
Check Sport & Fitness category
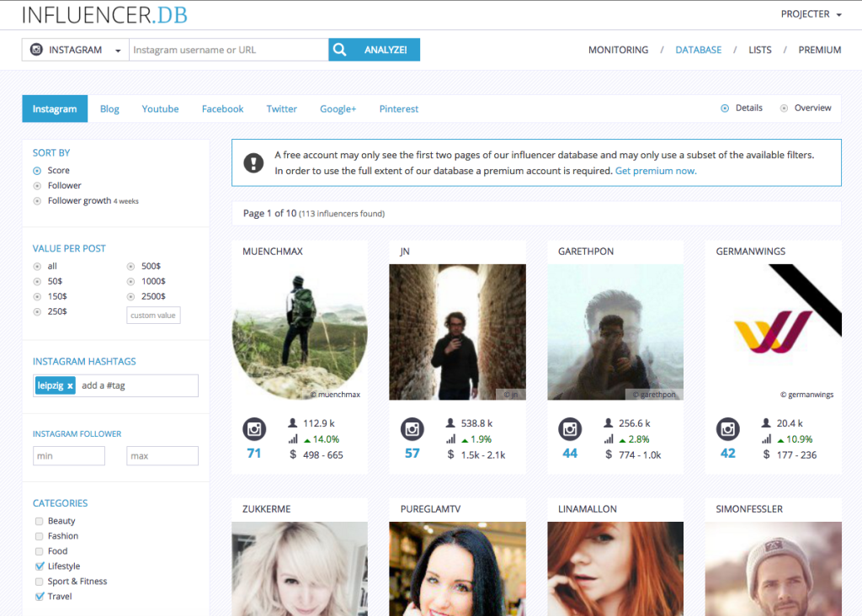[39, 581]
